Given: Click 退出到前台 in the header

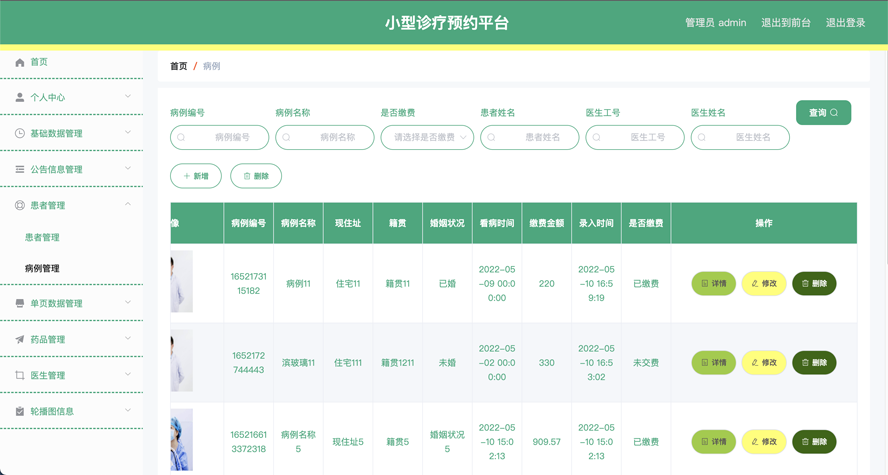Looking at the screenshot, I should (x=786, y=23).
